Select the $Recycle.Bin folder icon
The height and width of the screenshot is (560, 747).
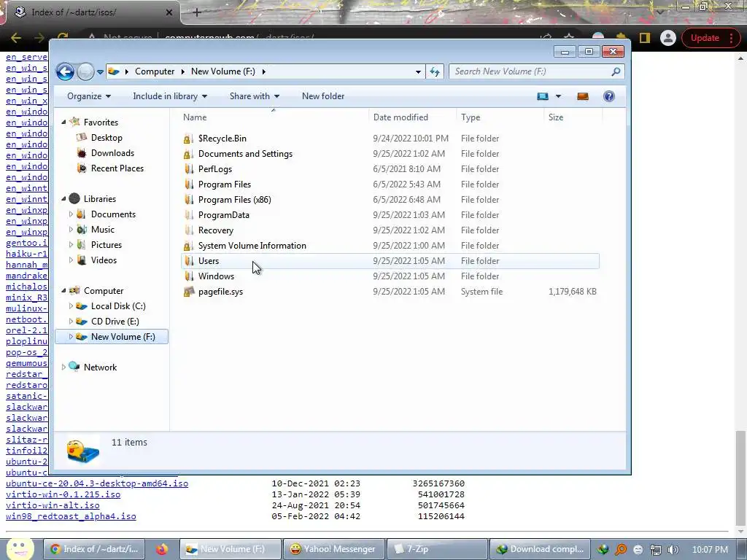point(189,139)
